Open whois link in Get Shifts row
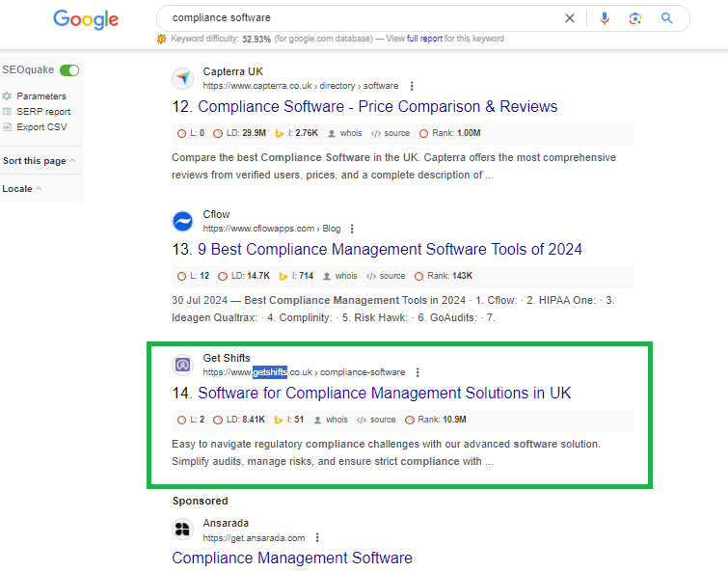Viewport: 728px width, 572px height. click(x=331, y=420)
